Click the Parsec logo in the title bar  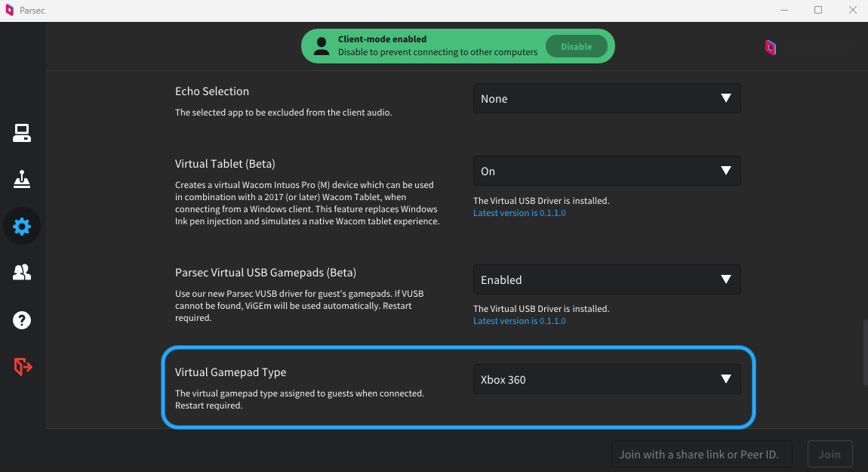(9, 10)
